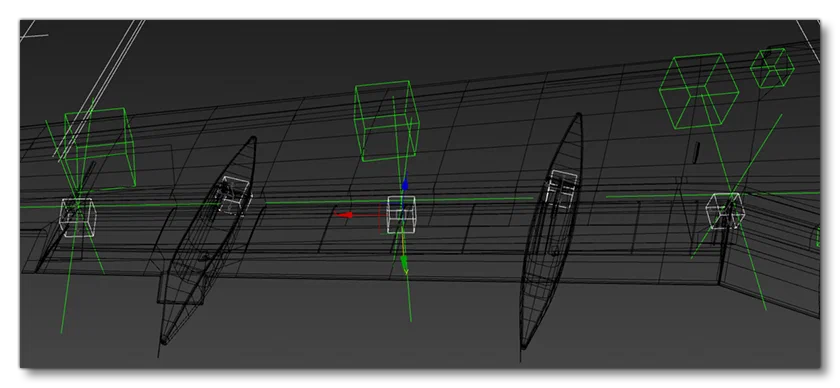Select the white helper box at wing root

725,211
